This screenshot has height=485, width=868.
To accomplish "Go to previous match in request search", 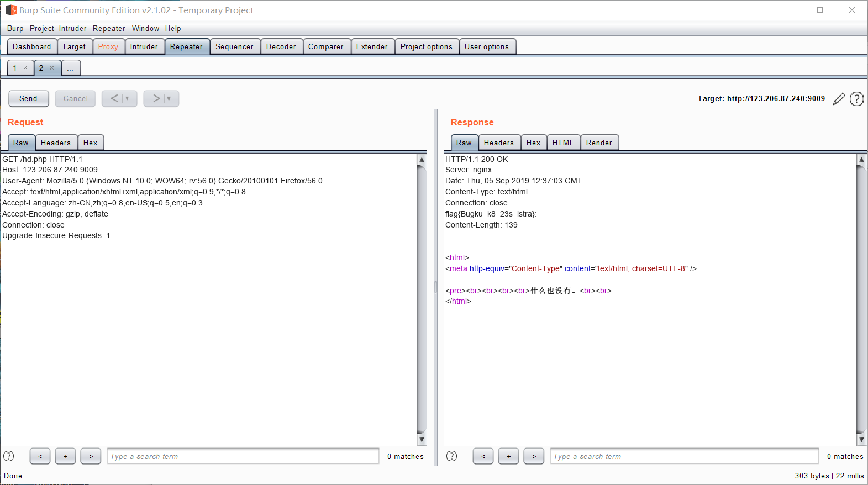I will pos(40,456).
